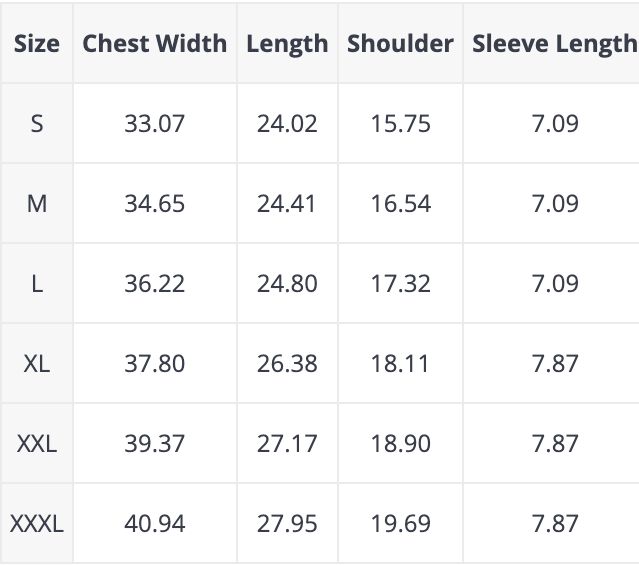Screen dimensions: 639x565
Task: Select the M size row label
Action: point(37,204)
